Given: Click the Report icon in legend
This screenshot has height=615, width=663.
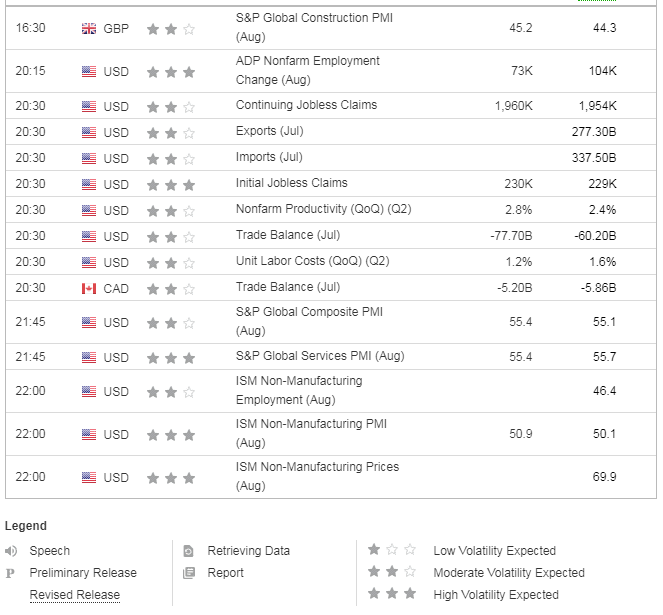Looking at the screenshot, I should (x=189, y=573).
